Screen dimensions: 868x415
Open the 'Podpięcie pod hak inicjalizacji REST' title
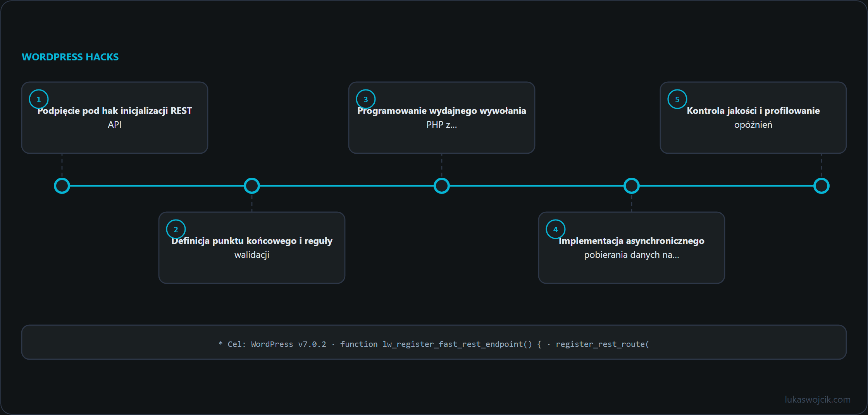115,111
